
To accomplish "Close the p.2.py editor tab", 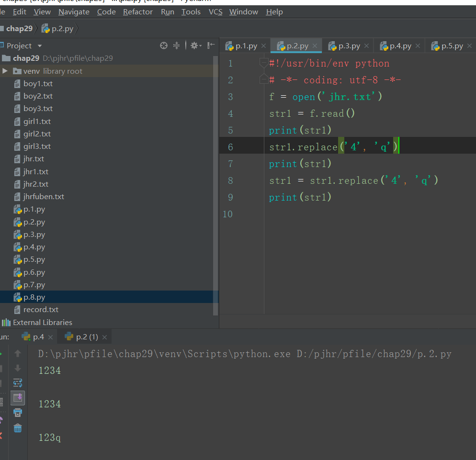I will [315, 46].
